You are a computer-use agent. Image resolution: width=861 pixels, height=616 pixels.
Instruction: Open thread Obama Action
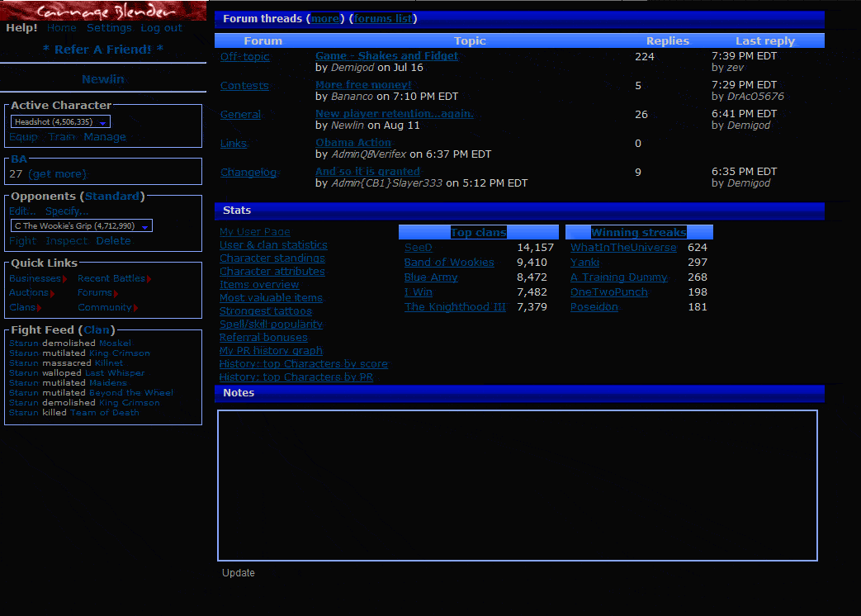(x=353, y=142)
